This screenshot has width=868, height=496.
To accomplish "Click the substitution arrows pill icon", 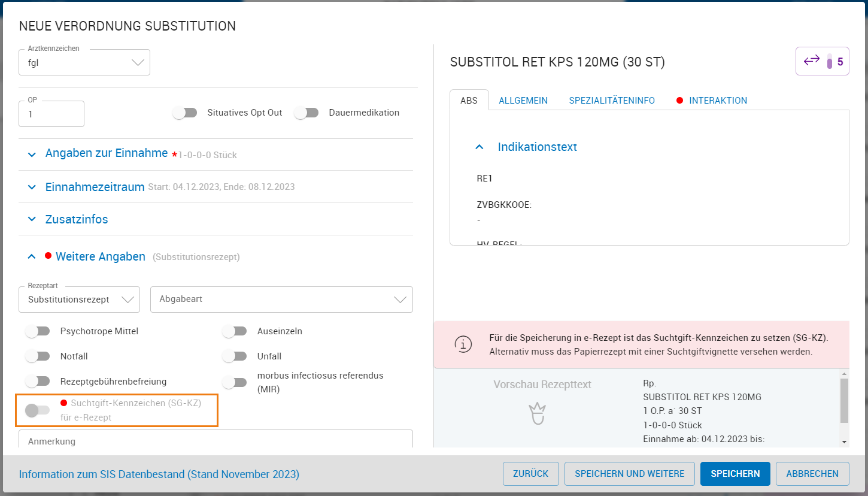I will point(822,61).
